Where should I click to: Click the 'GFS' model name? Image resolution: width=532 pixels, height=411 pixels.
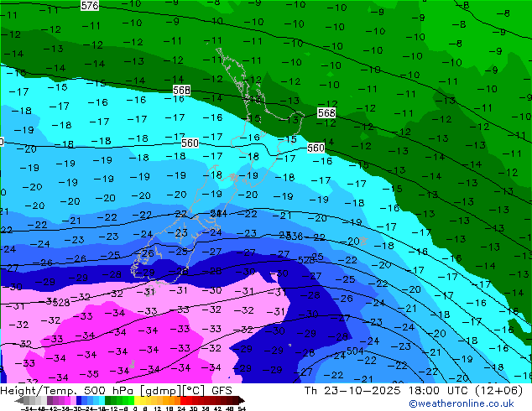point(222,391)
